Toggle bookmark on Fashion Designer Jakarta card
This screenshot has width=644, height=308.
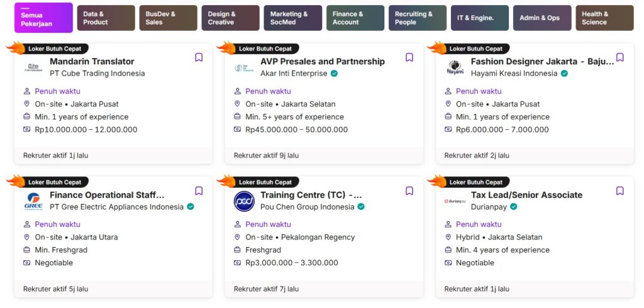click(x=619, y=57)
